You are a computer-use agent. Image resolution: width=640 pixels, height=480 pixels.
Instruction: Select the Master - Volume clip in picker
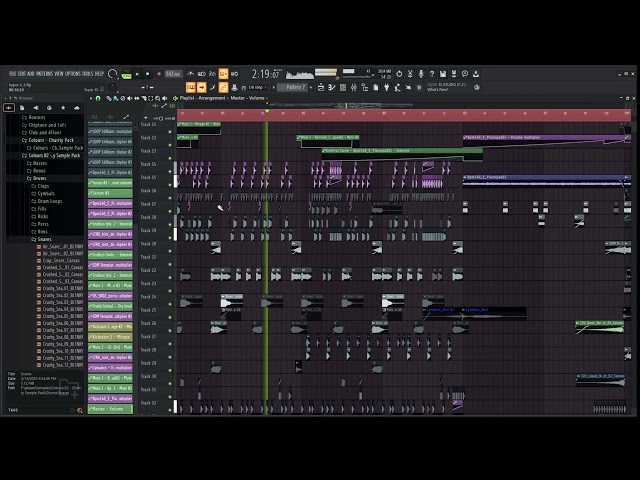(x=110, y=409)
